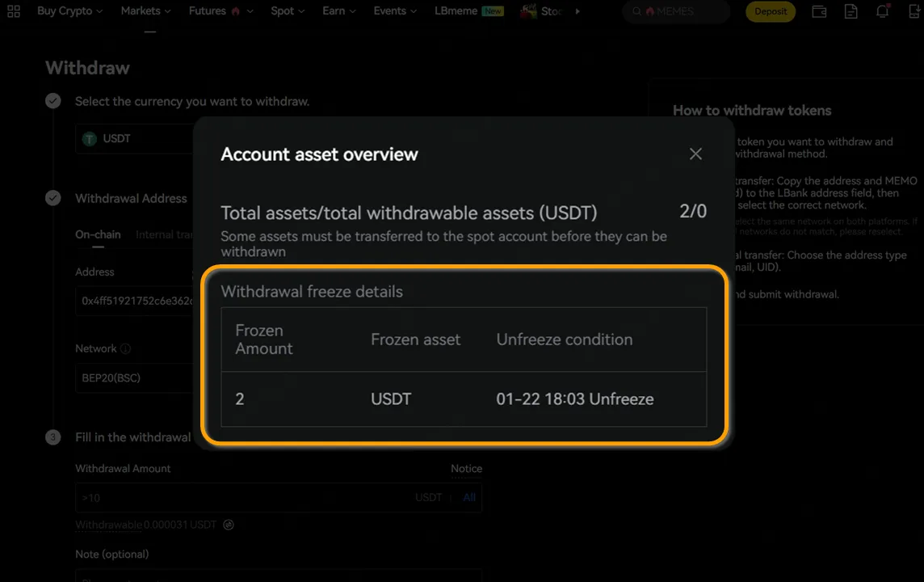Open the Spot menu

(288, 11)
